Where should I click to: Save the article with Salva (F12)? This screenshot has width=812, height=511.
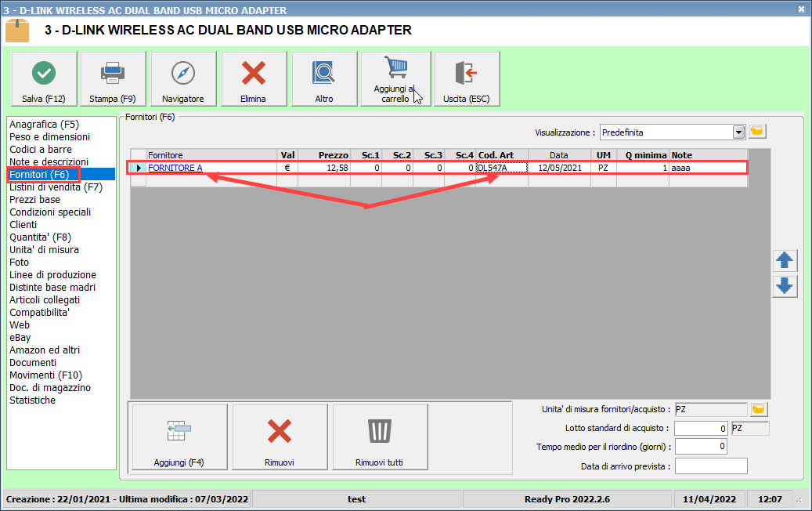click(x=44, y=79)
